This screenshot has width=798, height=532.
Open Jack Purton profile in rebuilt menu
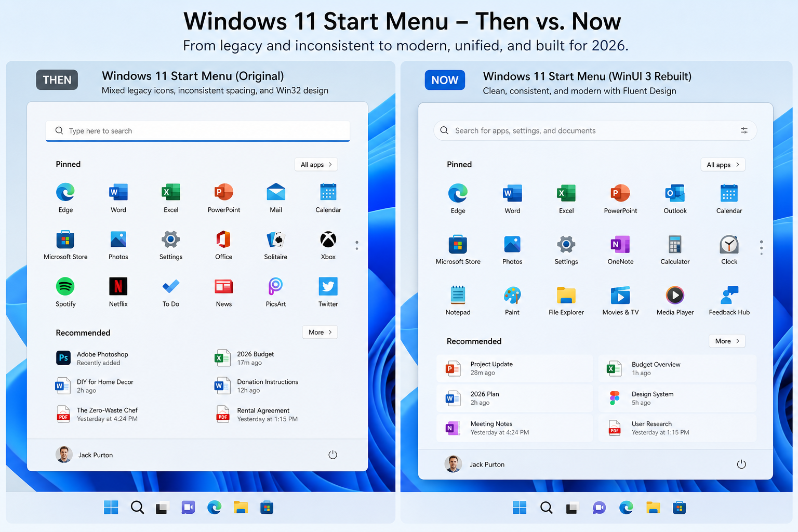tap(475, 464)
